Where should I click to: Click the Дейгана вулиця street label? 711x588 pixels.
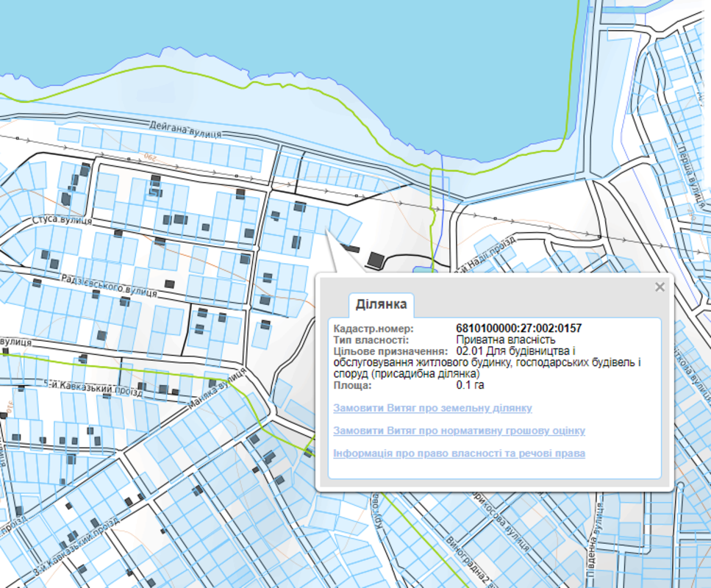[x=185, y=128]
